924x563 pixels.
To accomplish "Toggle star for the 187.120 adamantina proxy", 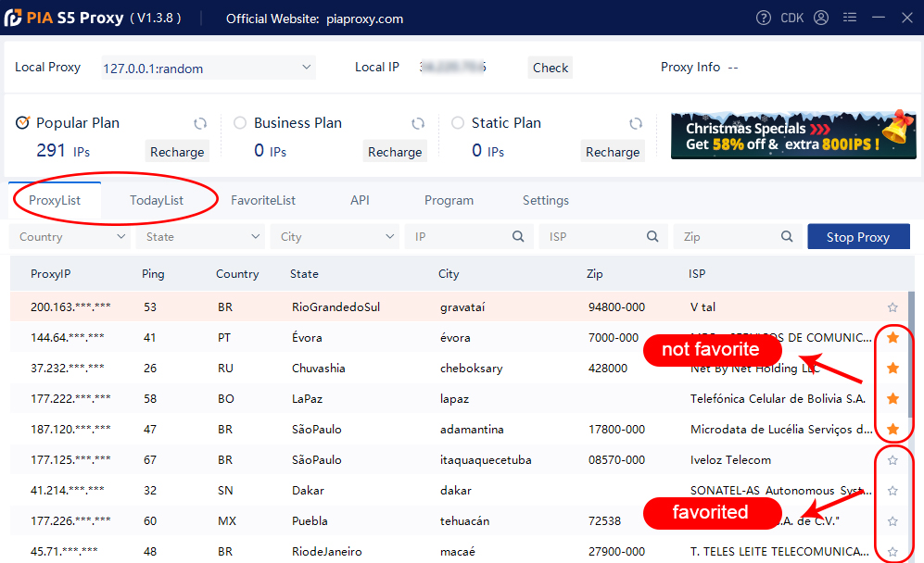I will 892,429.
